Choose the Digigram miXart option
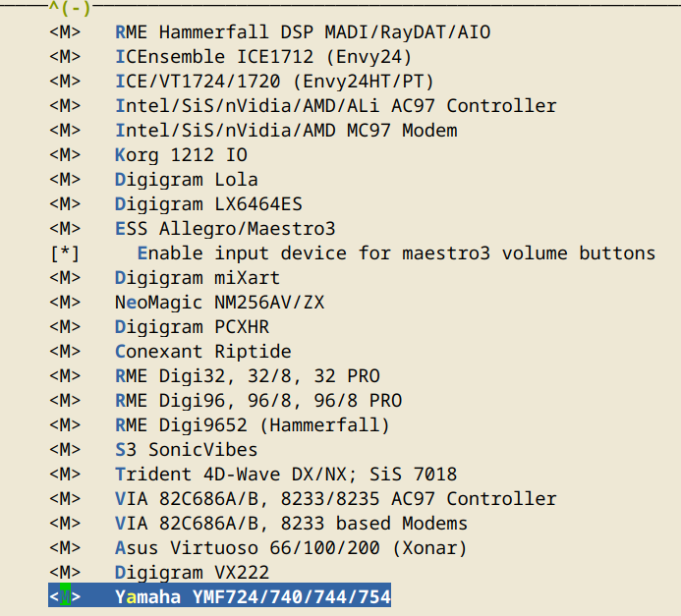Screen dimensions: 681x616 click(x=197, y=278)
